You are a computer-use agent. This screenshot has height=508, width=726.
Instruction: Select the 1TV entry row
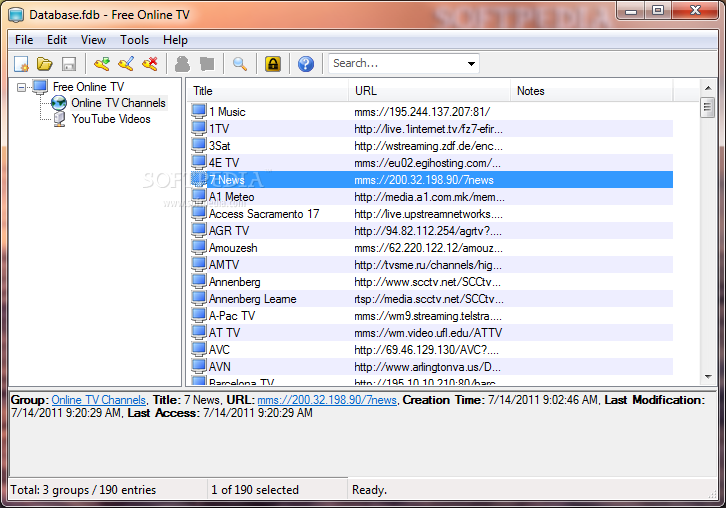pyautogui.click(x=432, y=128)
